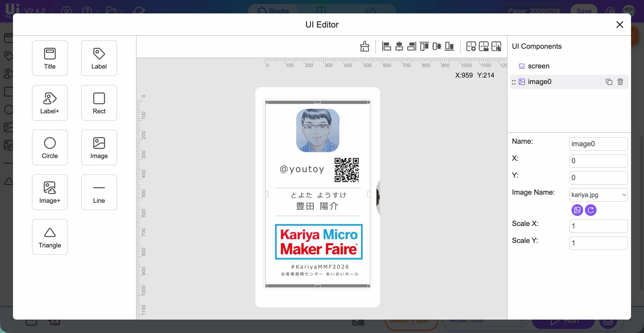Add an Image component

(x=99, y=148)
